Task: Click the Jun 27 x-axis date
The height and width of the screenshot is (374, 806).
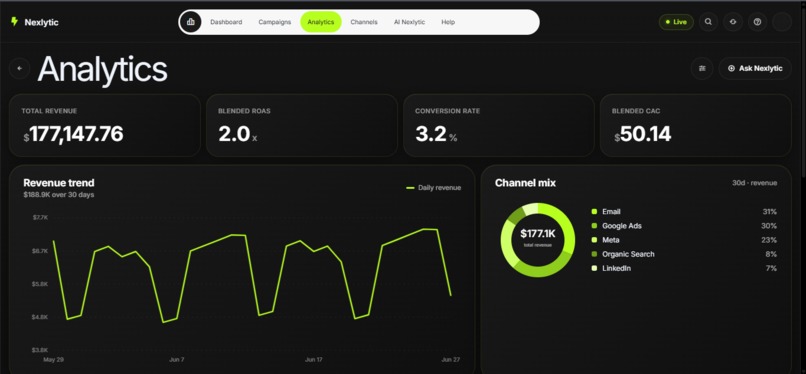Action: coord(451,360)
